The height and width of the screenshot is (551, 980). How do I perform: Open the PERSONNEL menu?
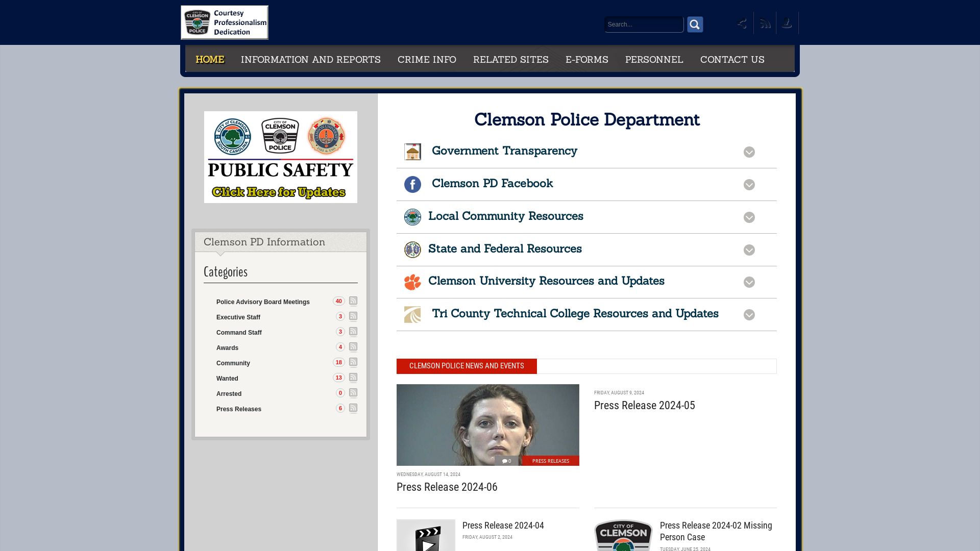pos(654,59)
